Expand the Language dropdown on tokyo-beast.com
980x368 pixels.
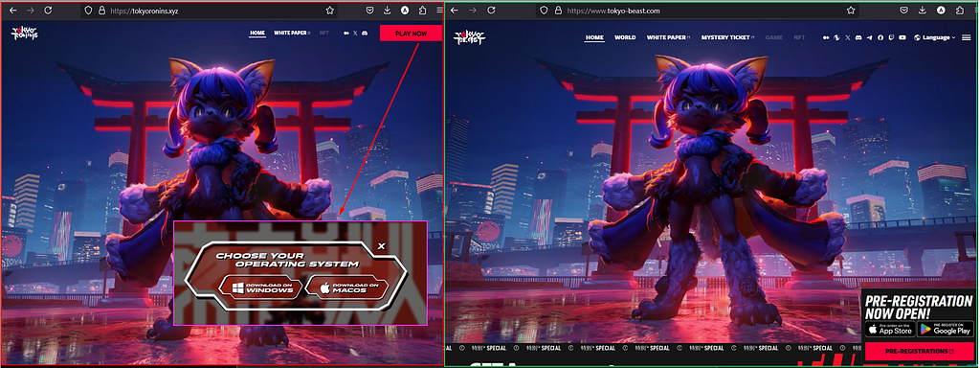coord(934,37)
